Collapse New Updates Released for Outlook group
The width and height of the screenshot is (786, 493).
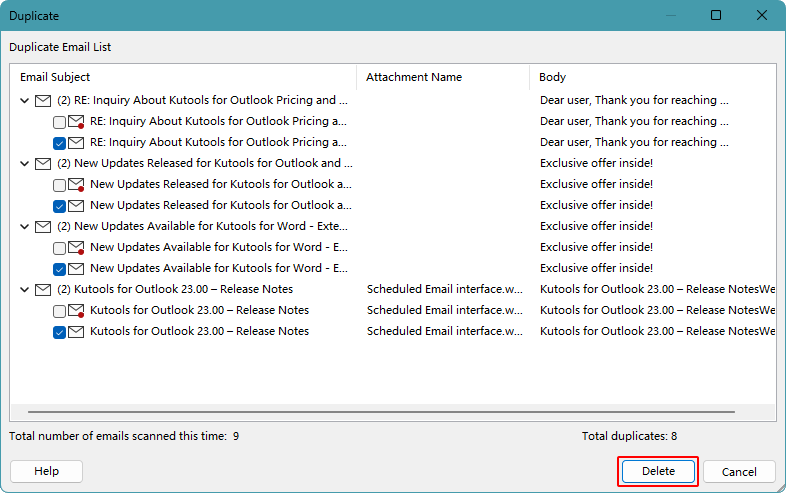click(x=24, y=164)
